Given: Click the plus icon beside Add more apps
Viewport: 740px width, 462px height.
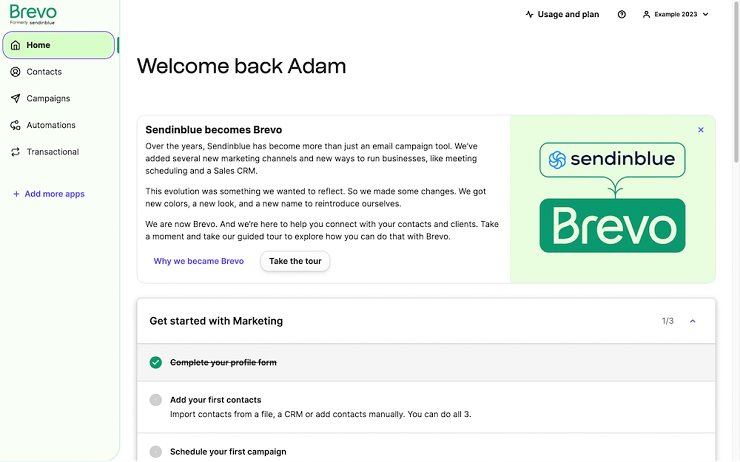Looking at the screenshot, I should pyautogui.click(x=16, y=194).
